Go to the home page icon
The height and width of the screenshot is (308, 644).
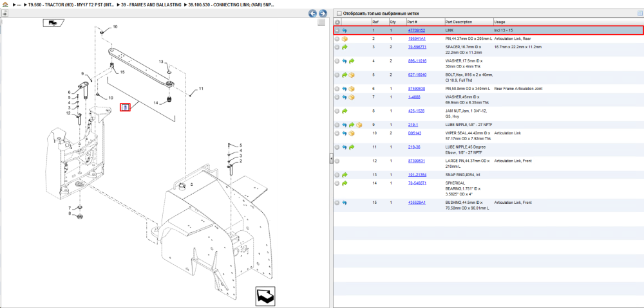tap(5, 5)
